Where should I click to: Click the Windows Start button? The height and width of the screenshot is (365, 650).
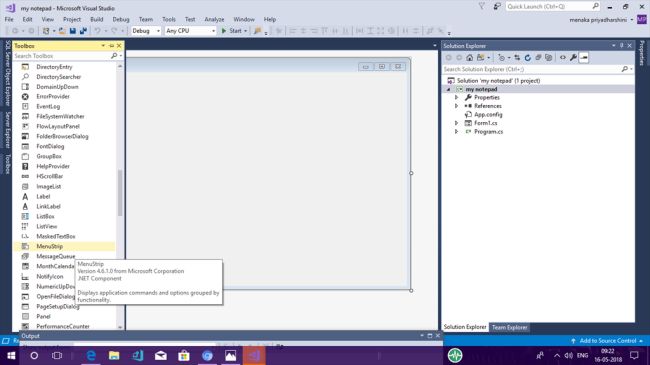click(11, 355)
